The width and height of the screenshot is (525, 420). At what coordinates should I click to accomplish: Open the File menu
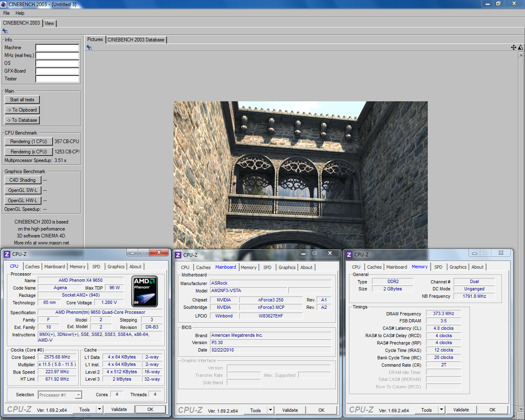point(7,13)
